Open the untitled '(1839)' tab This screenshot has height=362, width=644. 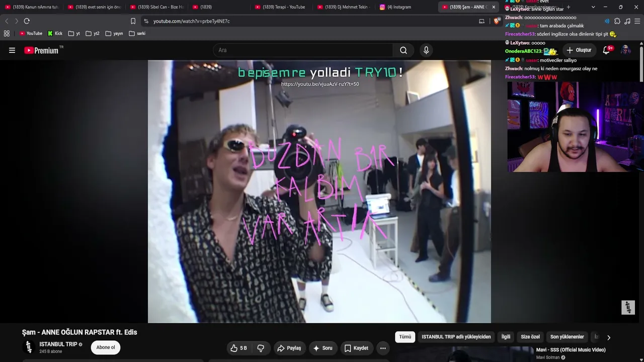(219, 7)
